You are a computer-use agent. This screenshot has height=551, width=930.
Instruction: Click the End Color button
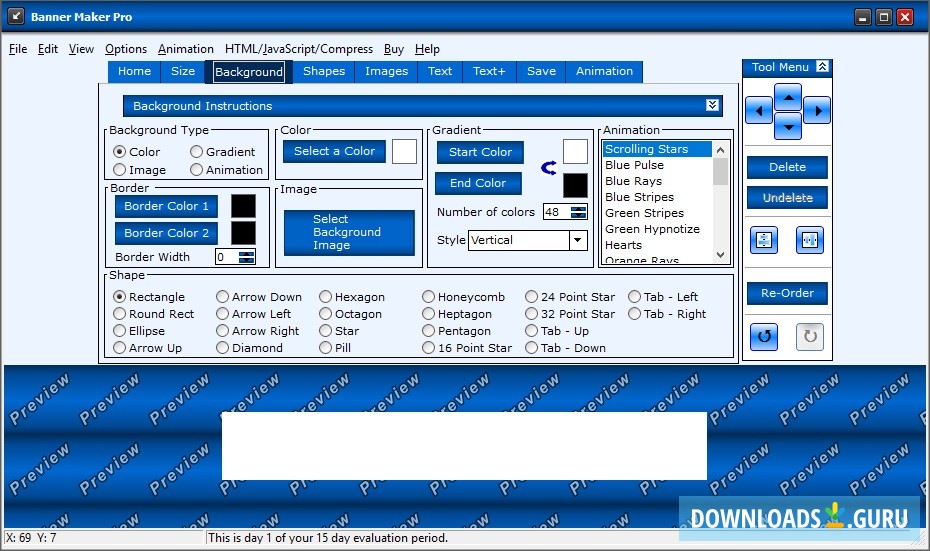pyautogui.click(x=478, y=183)
